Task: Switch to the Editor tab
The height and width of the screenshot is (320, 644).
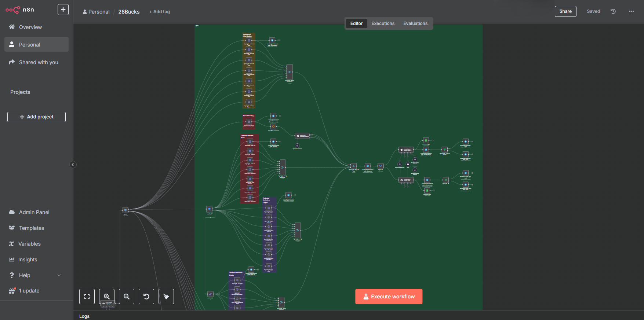Action: coord(356,23)
